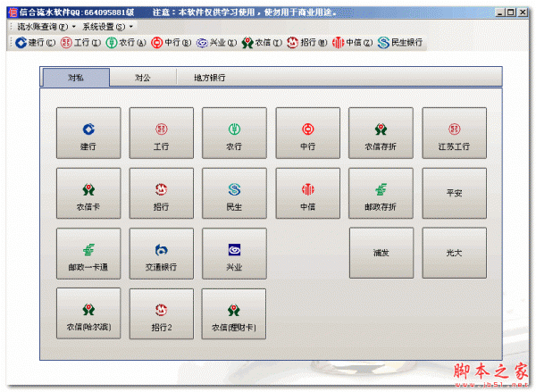Choose the 农信卡 tile
This screenshot has height=392, width=536.
point(88,193)
